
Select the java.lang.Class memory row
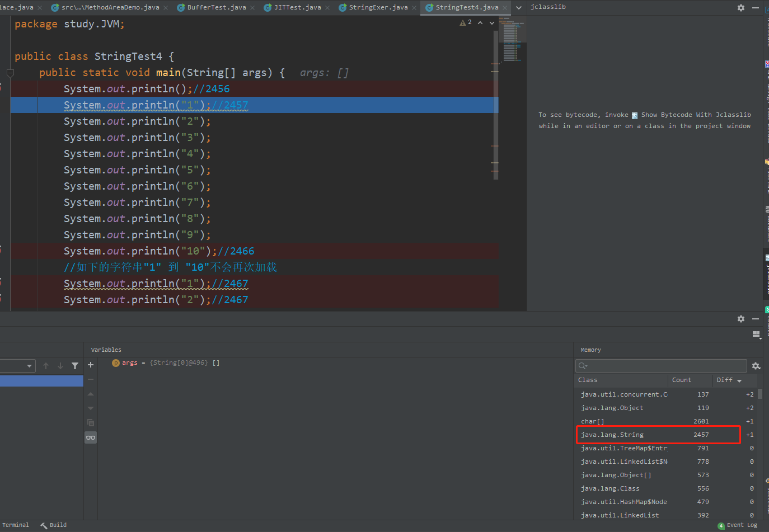[666, 488]
